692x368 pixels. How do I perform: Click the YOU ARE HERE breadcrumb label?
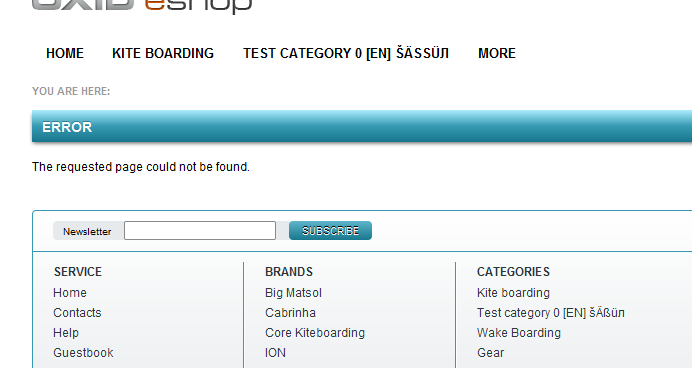click(x=71, y=91)
